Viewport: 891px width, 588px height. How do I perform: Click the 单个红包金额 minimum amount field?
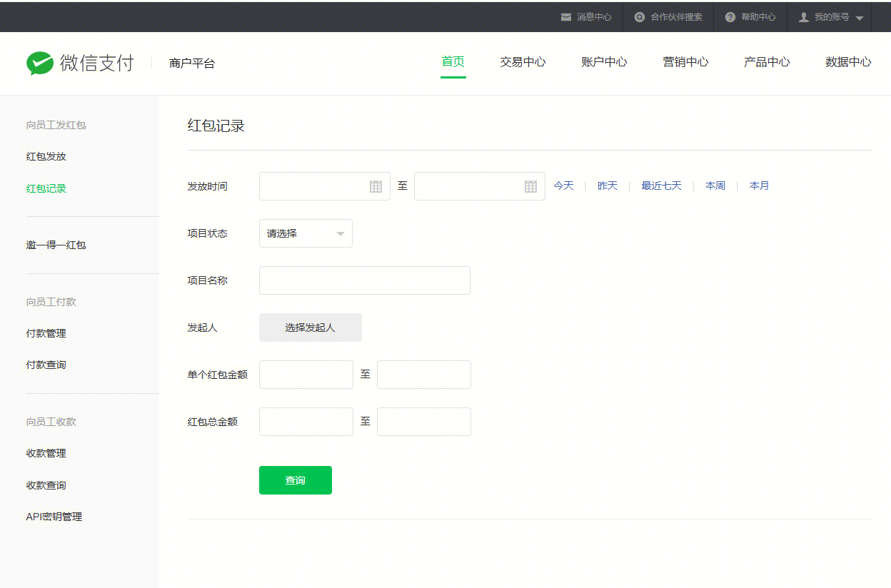[x=306, y=375]
